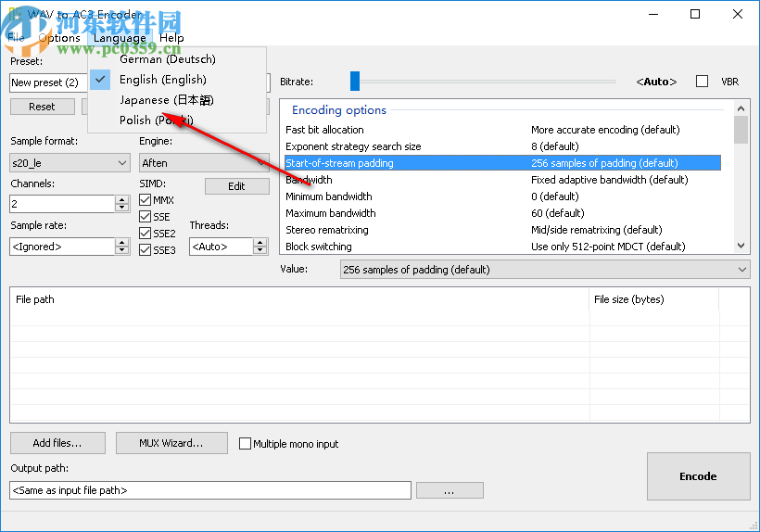The height and width of the screenshot is (532, 760).
Task: Select Stereo rematrixing option row
Action: [x=502, y=230]
